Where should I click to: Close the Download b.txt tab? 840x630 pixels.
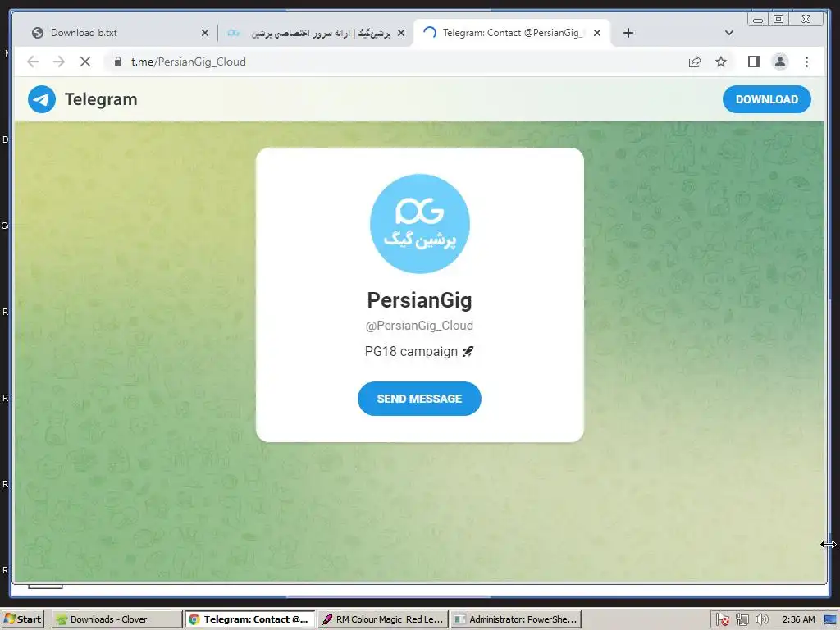click(x=204, y=33)
